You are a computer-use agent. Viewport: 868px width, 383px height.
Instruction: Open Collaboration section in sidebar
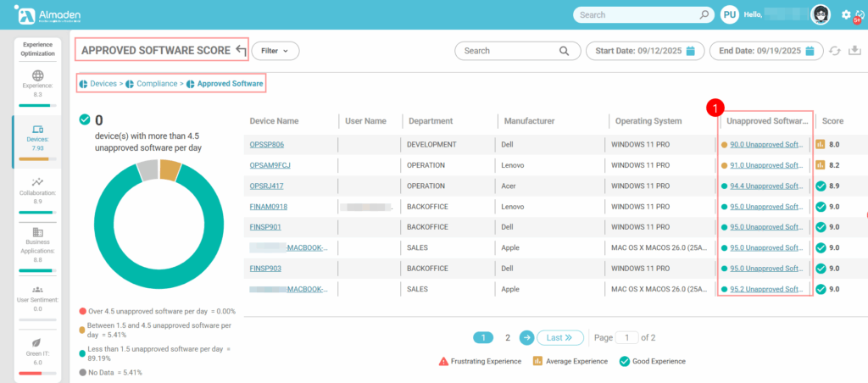click(36, 191)
